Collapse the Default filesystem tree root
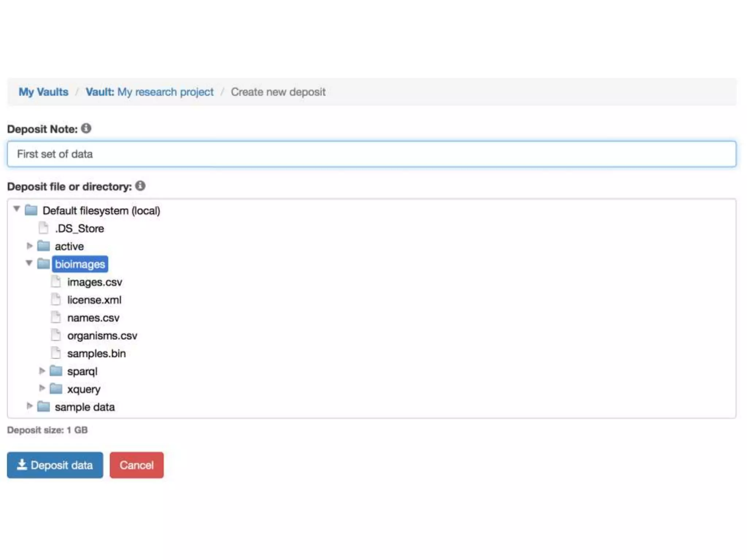Viewport: 747px width, 560px height. (x=16, y=209)
